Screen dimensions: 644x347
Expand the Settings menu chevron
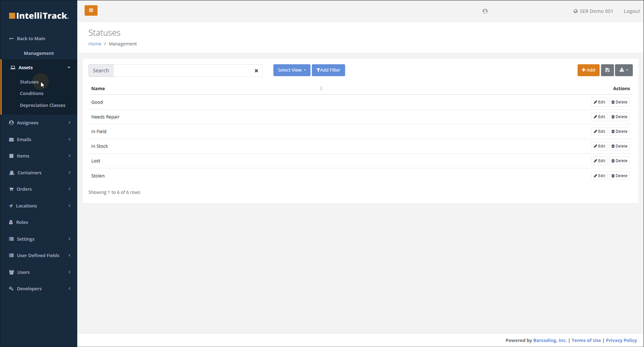(x=69, y=239)
